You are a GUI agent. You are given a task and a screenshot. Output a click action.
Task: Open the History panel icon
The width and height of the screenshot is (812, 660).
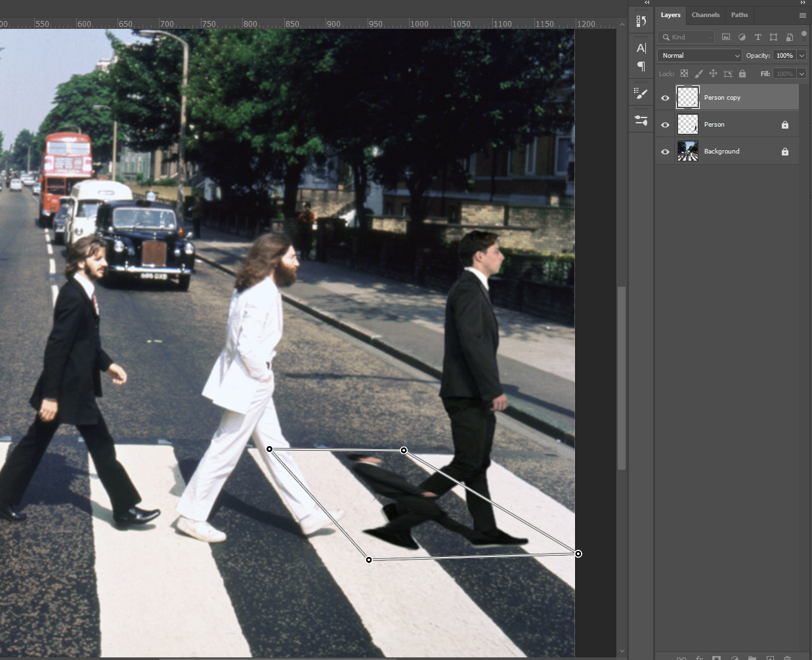pyautogui.click(x=641, y=21)
